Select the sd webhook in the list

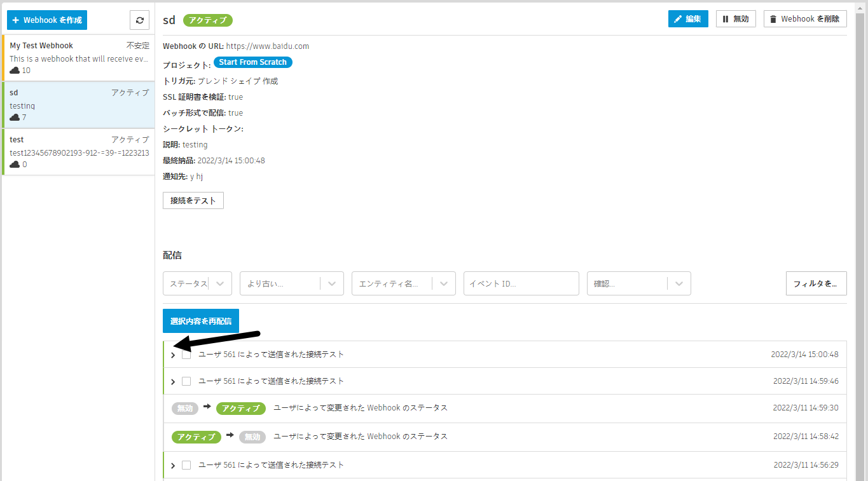point(78,105)
